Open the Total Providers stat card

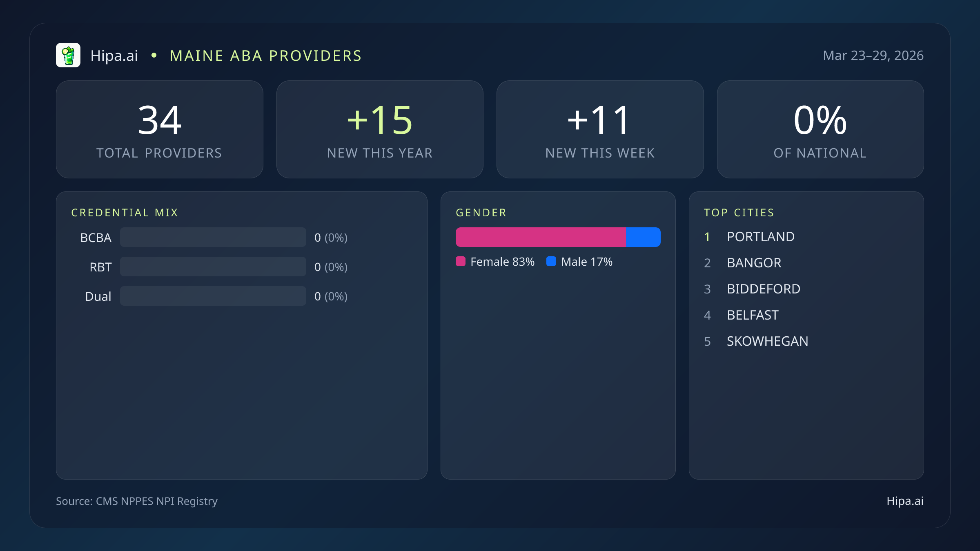pos(159,129)
